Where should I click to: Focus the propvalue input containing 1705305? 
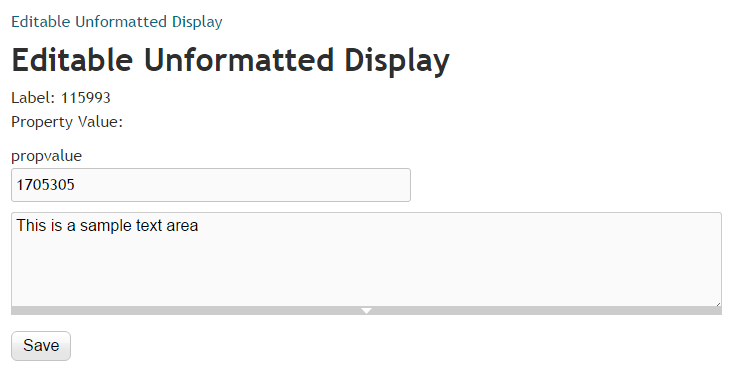pyautogui.click(x=211, y=185)
